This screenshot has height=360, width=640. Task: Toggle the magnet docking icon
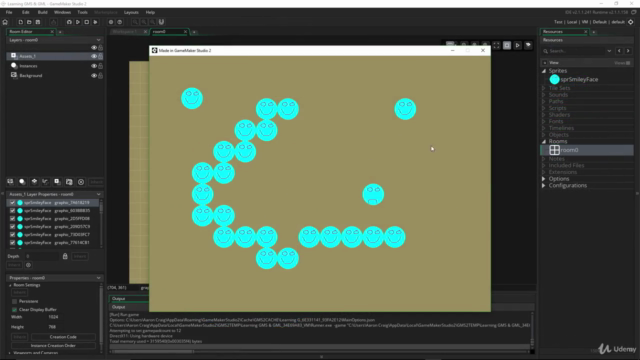click(161, 22)
